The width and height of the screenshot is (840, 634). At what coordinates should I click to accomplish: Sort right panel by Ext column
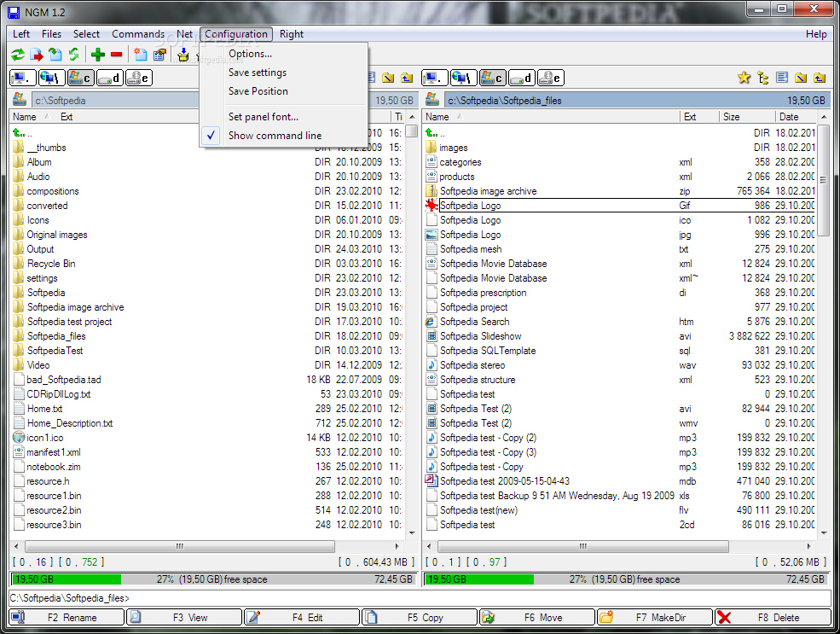699,117
